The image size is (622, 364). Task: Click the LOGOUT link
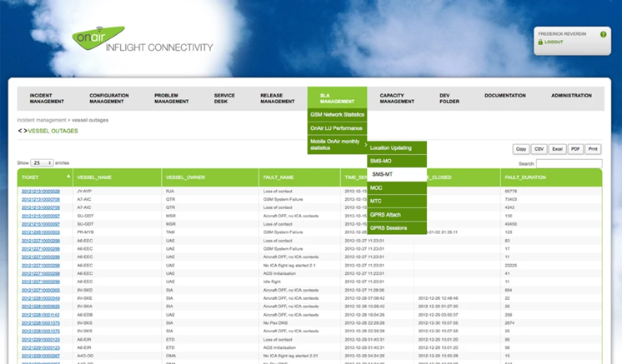pyautogui.click(x=553, y=42)
